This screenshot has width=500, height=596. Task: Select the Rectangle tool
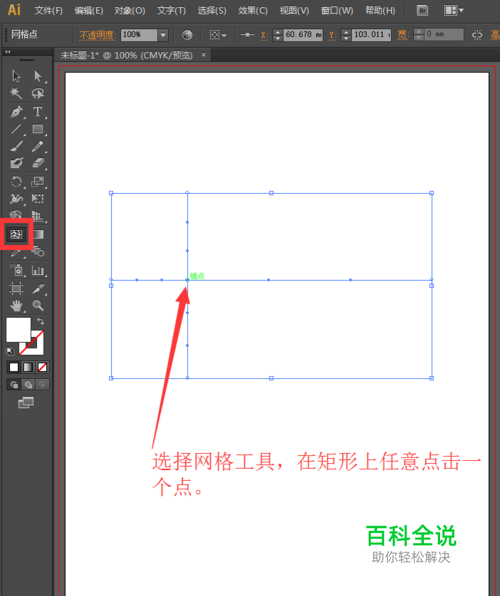38,129
